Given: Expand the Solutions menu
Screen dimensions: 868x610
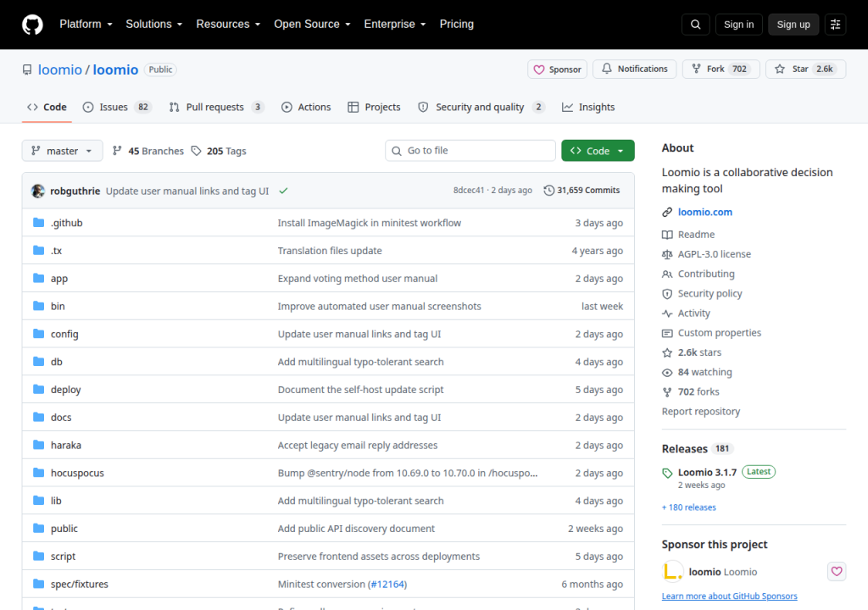Looking at the screenshot, I should point(154,25).
